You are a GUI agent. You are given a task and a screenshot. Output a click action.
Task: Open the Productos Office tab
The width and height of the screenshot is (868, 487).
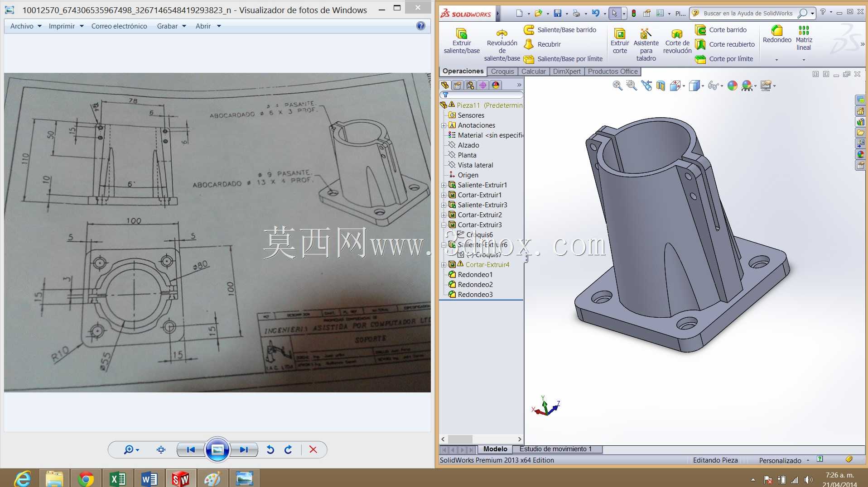pos(612,72)
